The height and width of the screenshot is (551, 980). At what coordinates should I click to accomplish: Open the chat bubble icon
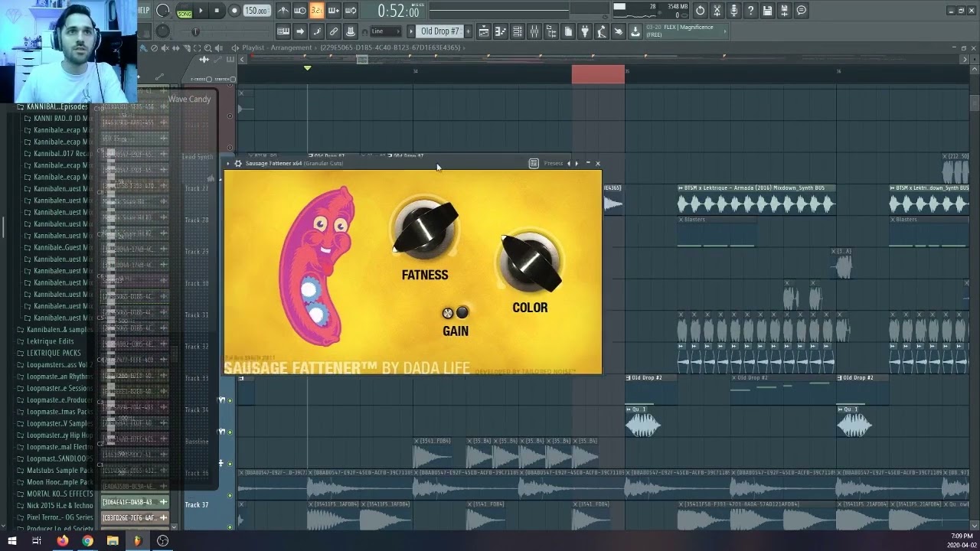[801, 11]
